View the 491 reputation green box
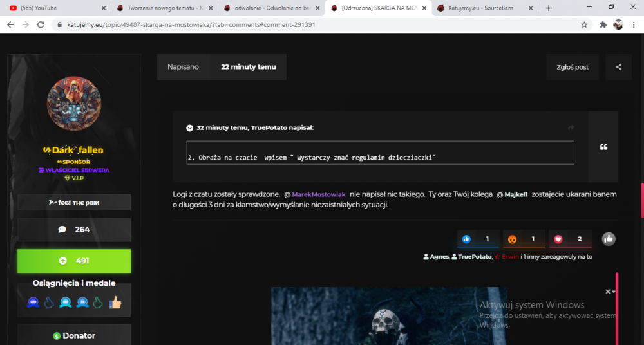The image size is (644, 345). tap(74, 261)
